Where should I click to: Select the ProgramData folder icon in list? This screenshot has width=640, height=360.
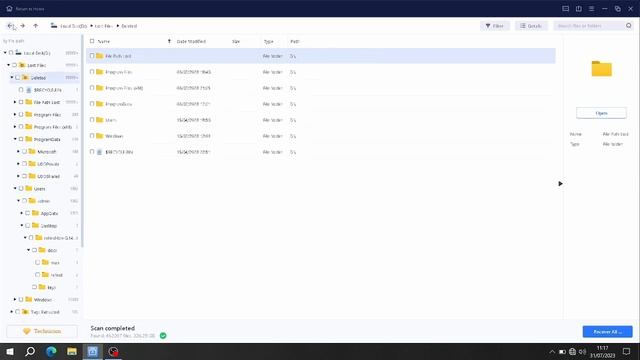pos(100,103)
